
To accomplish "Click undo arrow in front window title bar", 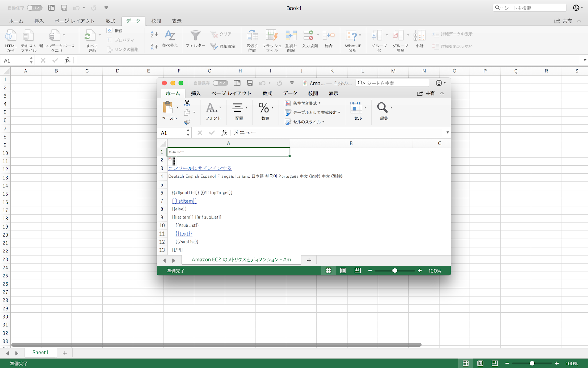I will (x=262, y=83).
